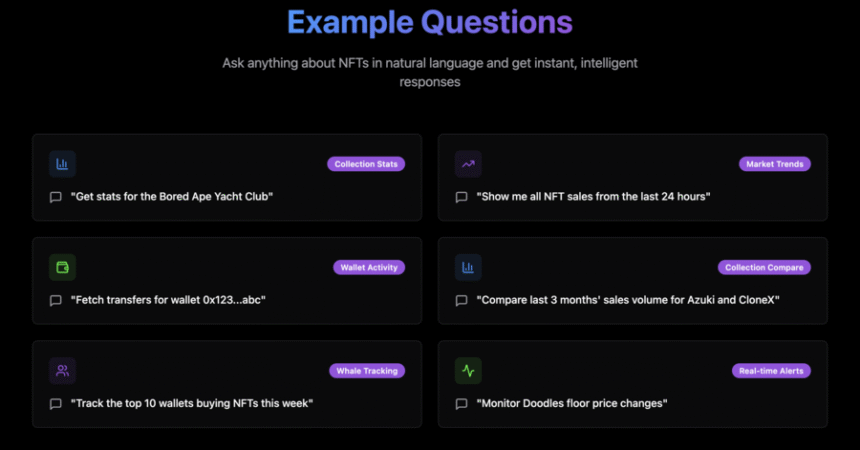Choose the Collection Compare badge

click(x=764, y=267)
